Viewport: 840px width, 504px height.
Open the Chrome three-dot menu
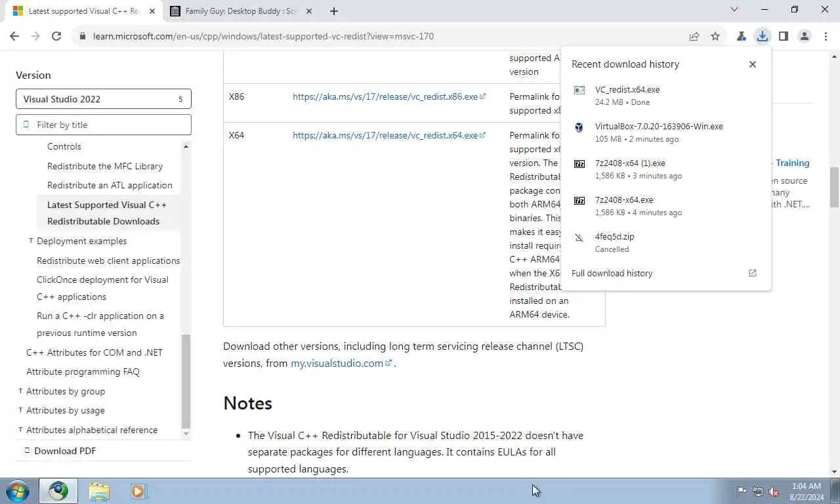pyautogui.click(x=826, y=36)
